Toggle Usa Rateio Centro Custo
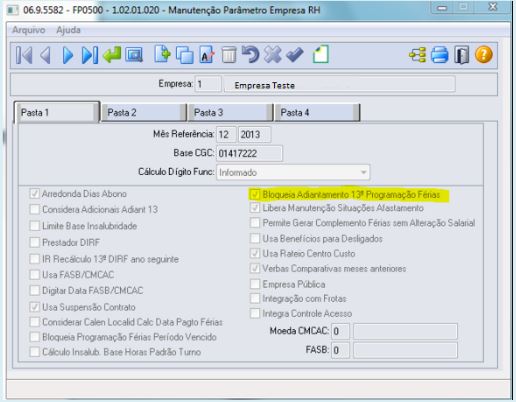Image resolution: width=516 pixels, height=402 pixels. (x=255, y=254)
